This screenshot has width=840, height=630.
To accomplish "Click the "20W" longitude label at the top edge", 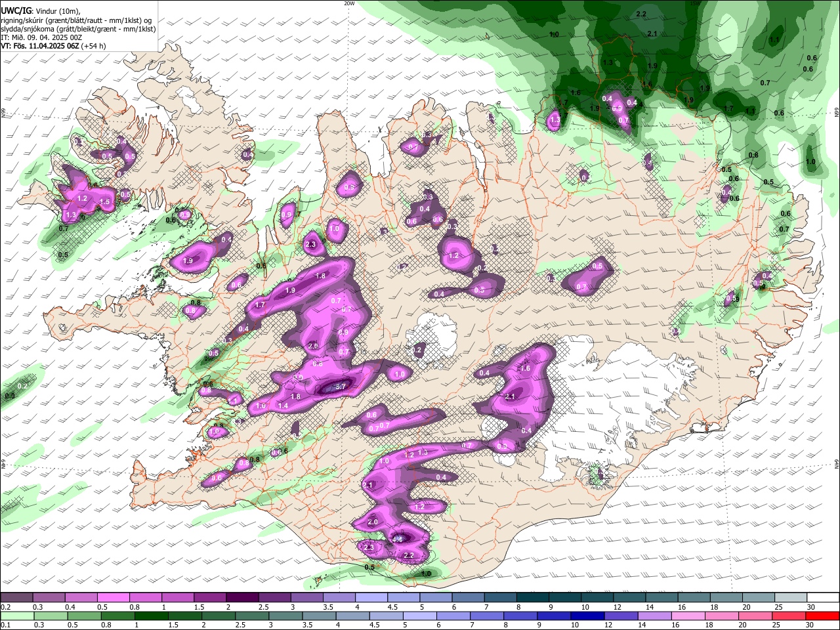I will (x=349, y=3).
